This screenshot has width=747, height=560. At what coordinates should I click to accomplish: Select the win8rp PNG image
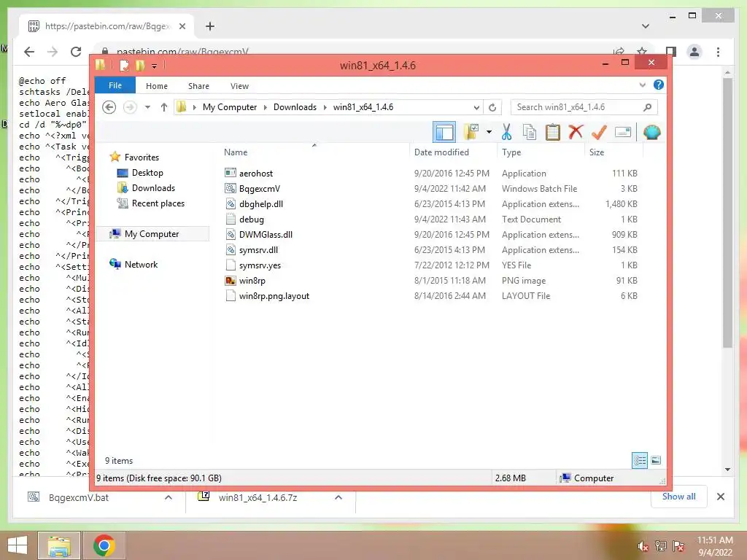[252, 281]
